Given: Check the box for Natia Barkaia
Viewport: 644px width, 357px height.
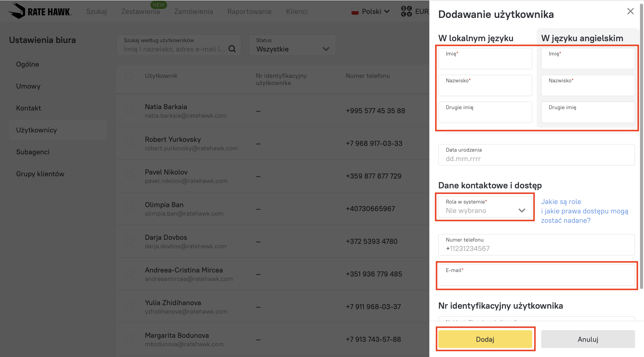Looking at the screenshot, I should (x=129, y=110).
